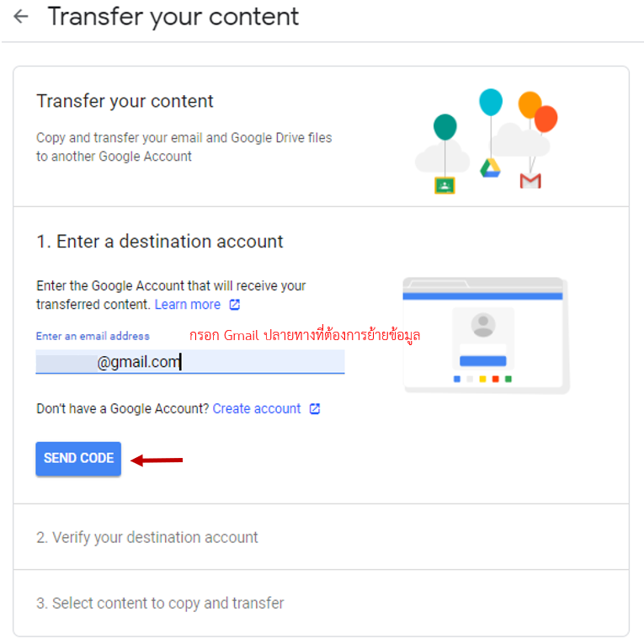Open external link icon beside Create account
644x644 pixels.
[315, 409]
